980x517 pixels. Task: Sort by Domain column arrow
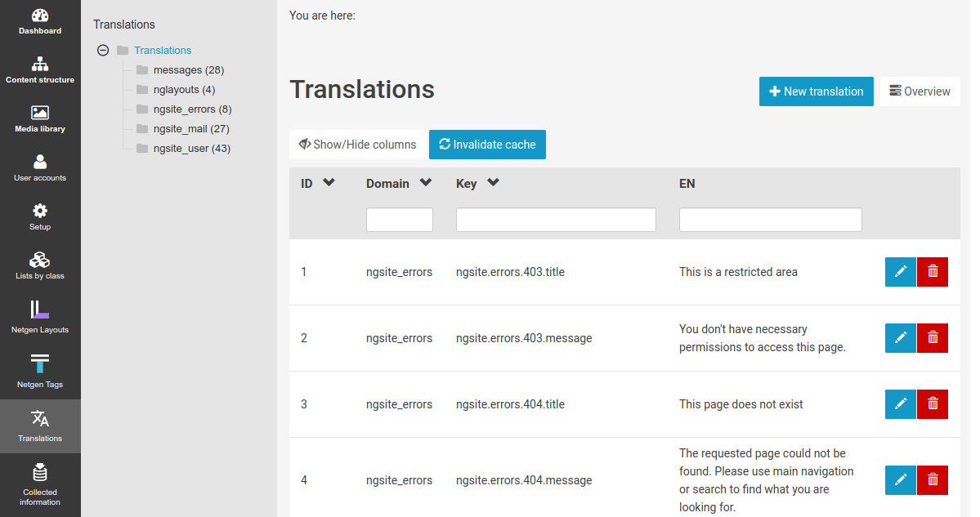[425, 183]
